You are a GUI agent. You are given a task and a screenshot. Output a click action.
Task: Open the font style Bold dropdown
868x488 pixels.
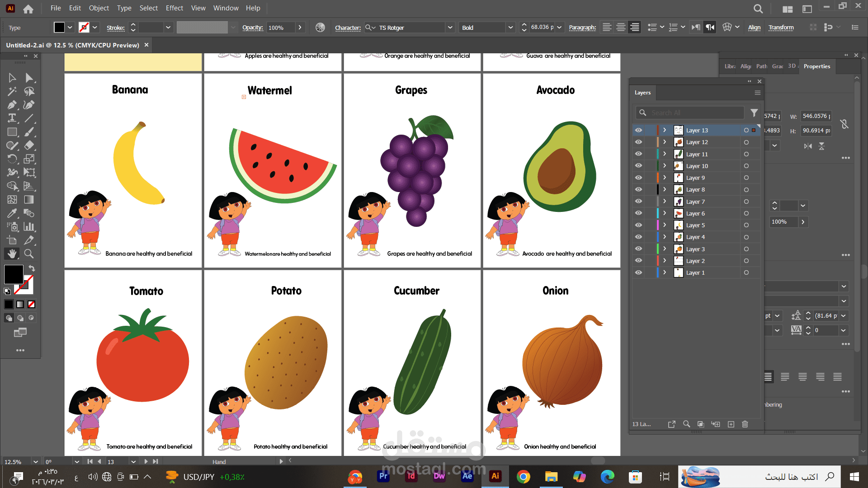click(x=510, y=28)
